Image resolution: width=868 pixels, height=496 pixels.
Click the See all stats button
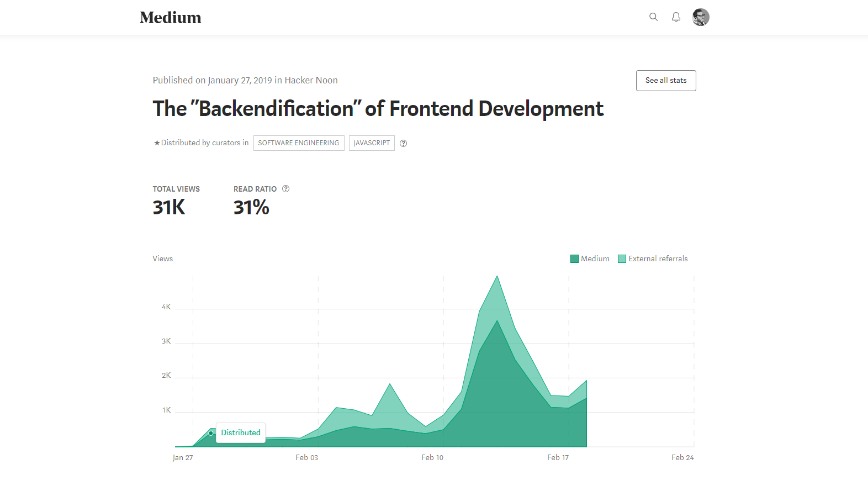coord(666,81)
